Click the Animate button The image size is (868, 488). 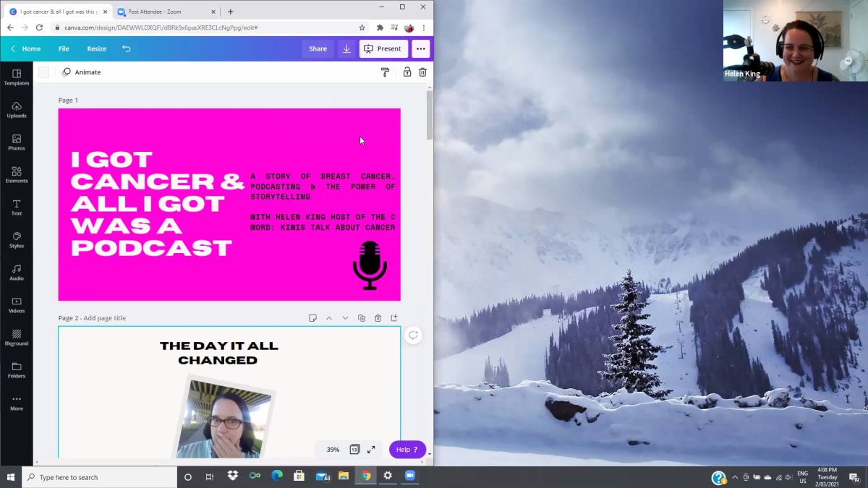click(82, 72)
